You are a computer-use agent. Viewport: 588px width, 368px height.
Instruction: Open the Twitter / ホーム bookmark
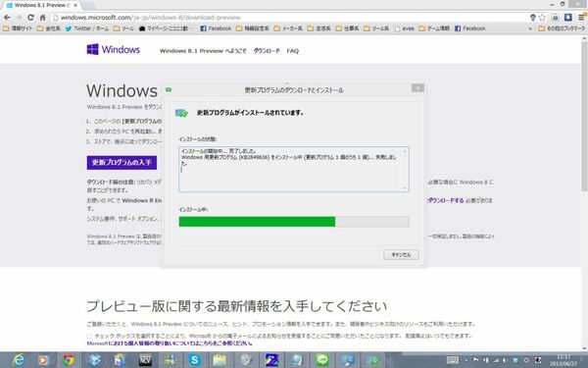point(87,28)
